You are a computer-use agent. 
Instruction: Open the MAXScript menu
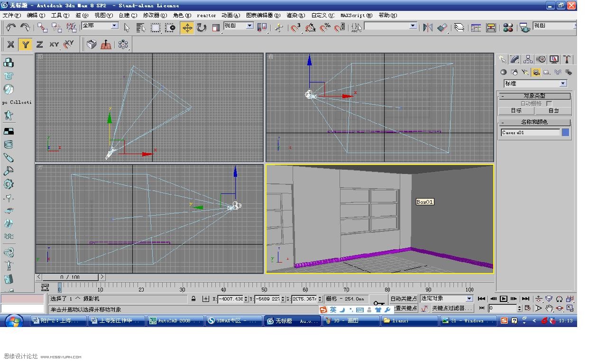pyautogui.click(x=356, y=15)
